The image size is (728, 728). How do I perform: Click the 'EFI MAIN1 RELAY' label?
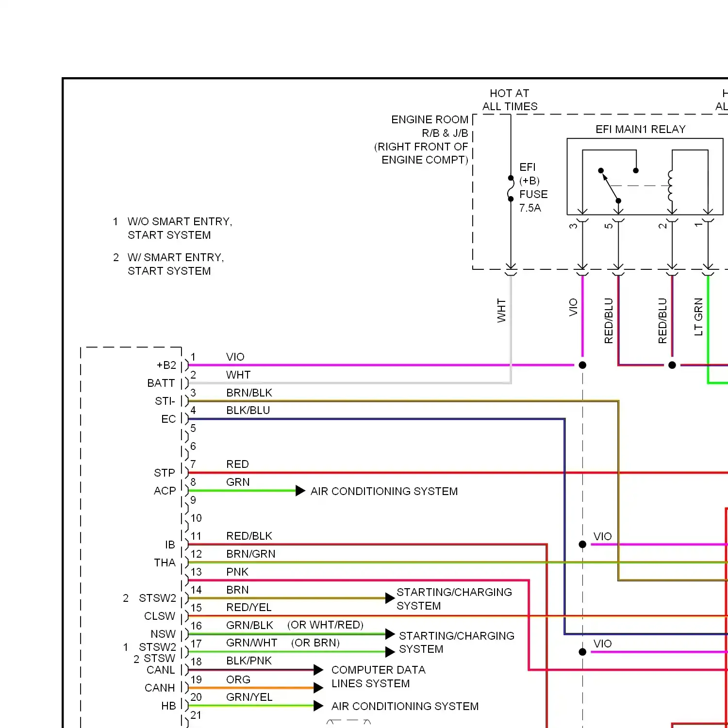click(x=641, y=129)
